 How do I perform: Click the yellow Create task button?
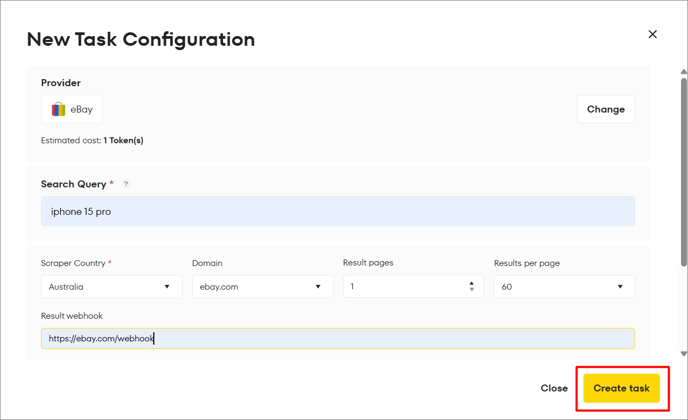click(x=621, y=388)
